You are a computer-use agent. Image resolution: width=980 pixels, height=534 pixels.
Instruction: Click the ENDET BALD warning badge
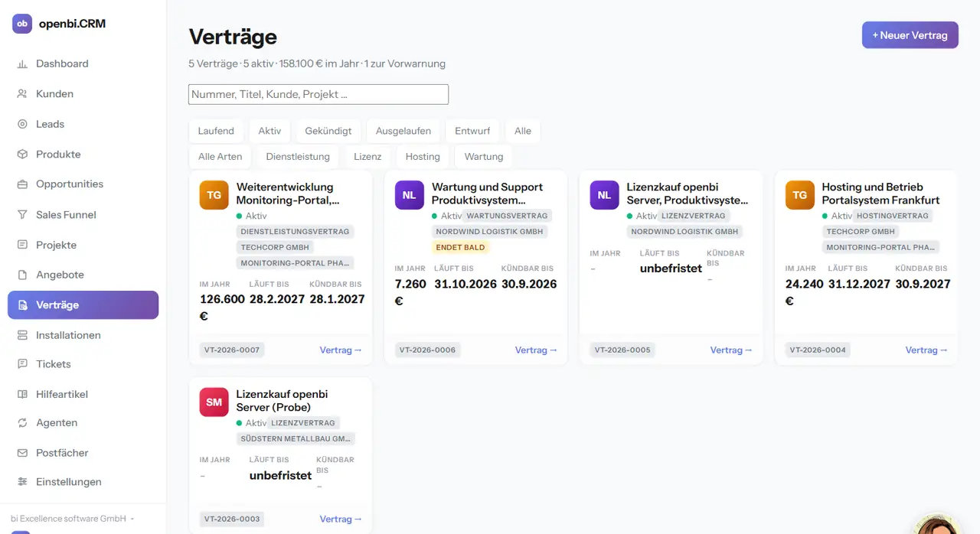pos(460,248)
